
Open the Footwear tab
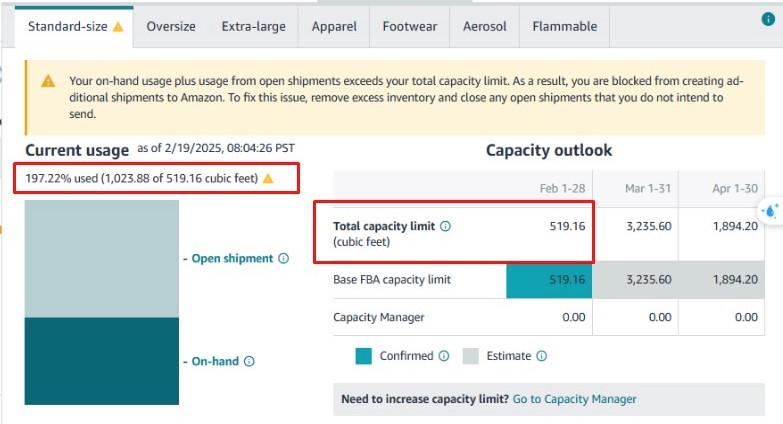[409, 26]
